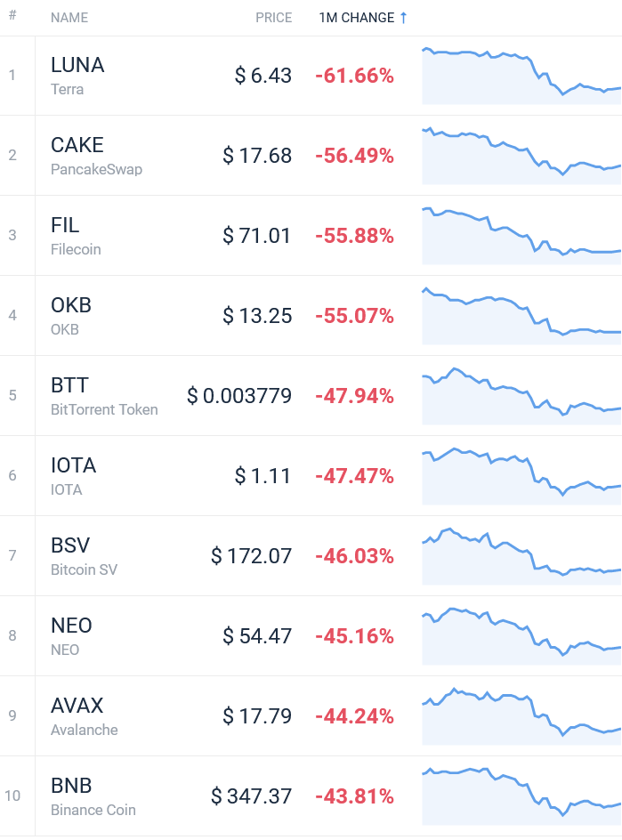Image resolution: width=622 pixels, height=840 pixels.
Task: Open the LUNA sparkline chart
Action: click(521, 76)
